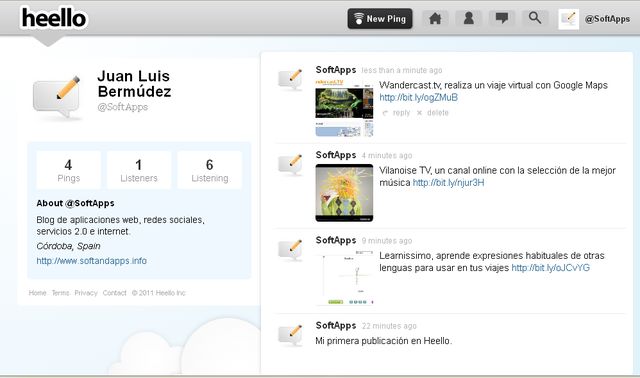This screenshot has height=378, width=640.
Task: Click SoftApps name on the Learnissimo ping
Action: click(x=336, y=240)
